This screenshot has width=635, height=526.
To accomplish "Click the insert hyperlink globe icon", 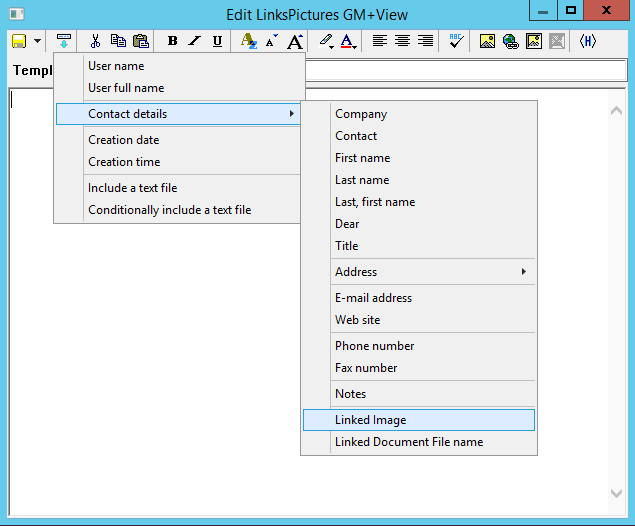I will click(510, 41).
